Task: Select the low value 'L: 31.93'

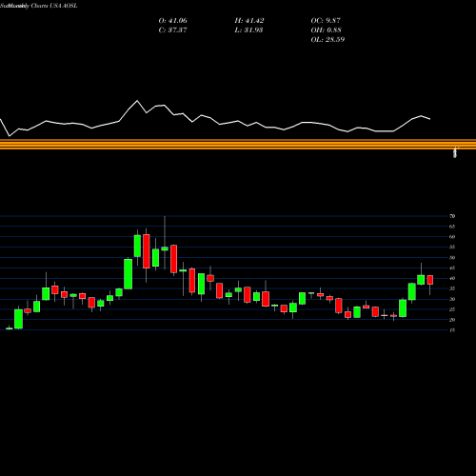Action: (x=248, y=30)
